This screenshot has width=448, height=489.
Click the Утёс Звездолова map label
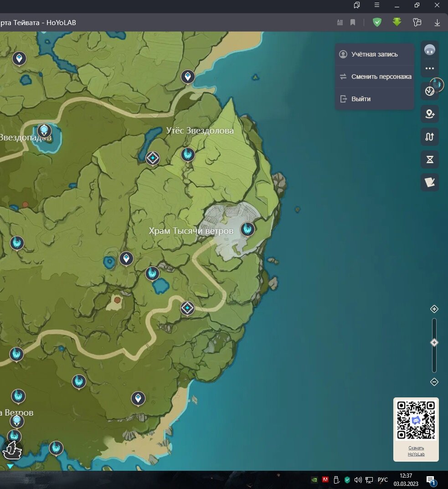click(200, 130)
